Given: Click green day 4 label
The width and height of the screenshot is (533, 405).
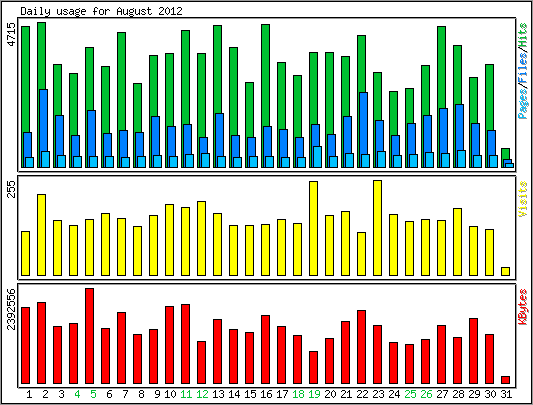Looking at the screenshot, I should [77, 394].
